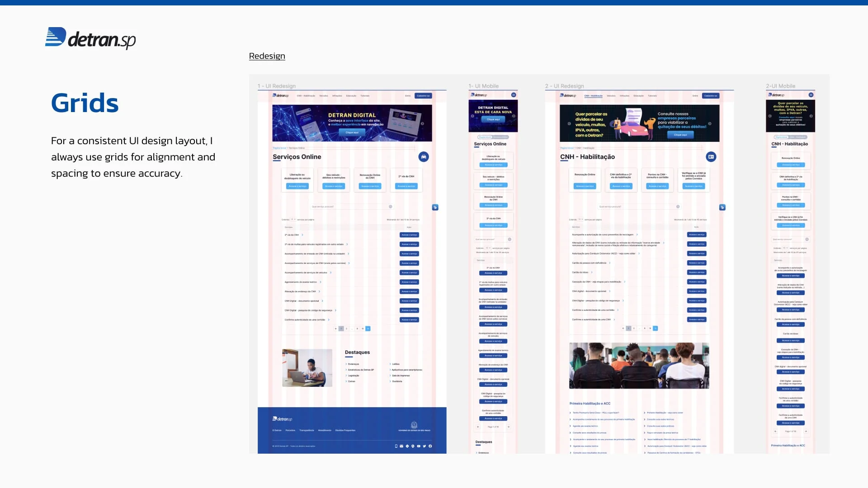868x488 pixels.
Task: Click the 'Qual serviço procura?' search field in CNH - Habilitação
Action: tap(633, 206)
